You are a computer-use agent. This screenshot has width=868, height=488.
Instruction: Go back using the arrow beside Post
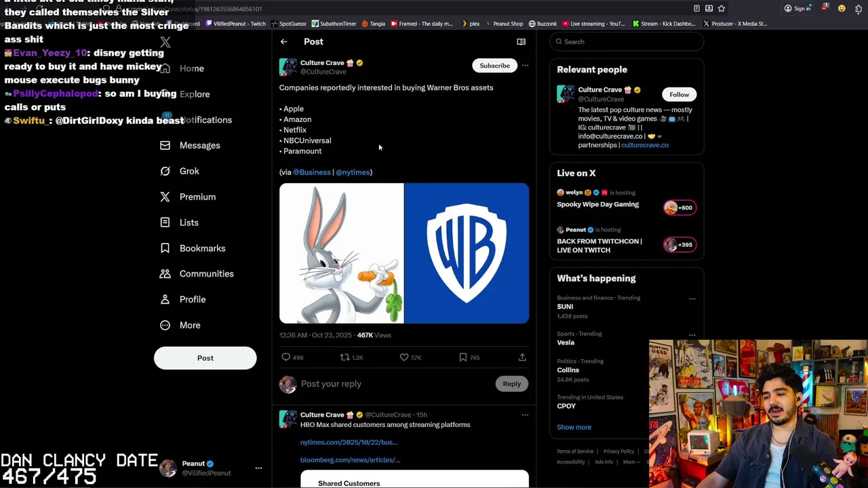click(x=284, y=42)
